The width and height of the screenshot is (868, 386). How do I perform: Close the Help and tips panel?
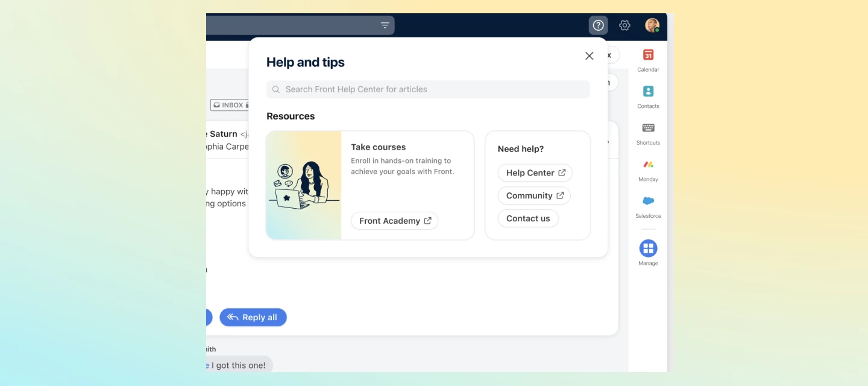pos(590,56)
